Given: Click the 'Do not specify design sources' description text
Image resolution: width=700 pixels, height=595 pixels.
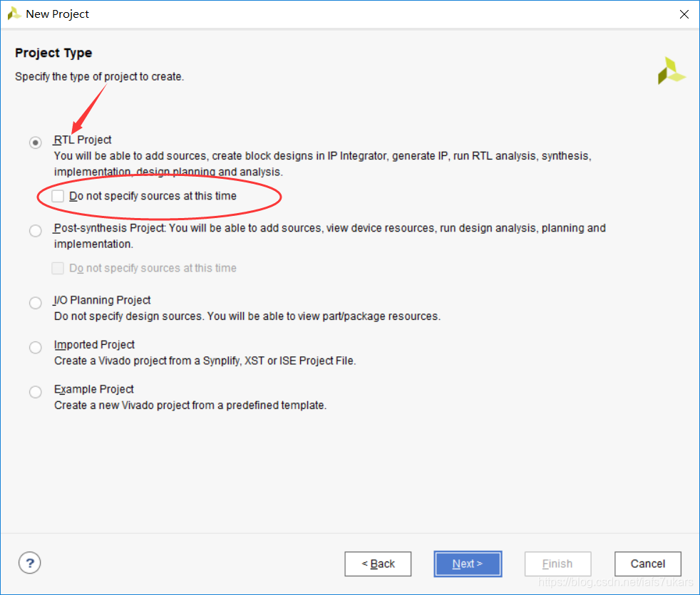Looking at the screenshot, I should pos(247,316).
